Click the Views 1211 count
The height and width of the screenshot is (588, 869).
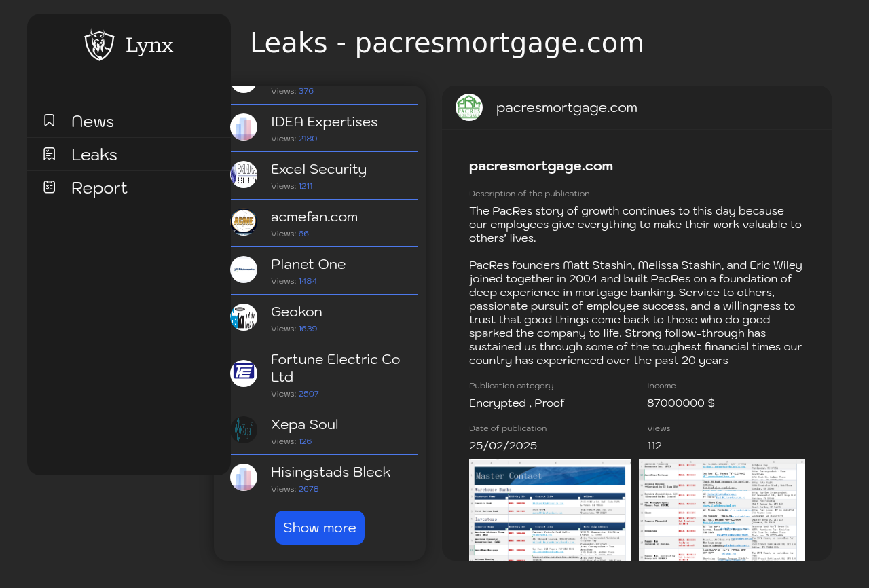click(x=306, y=186)
